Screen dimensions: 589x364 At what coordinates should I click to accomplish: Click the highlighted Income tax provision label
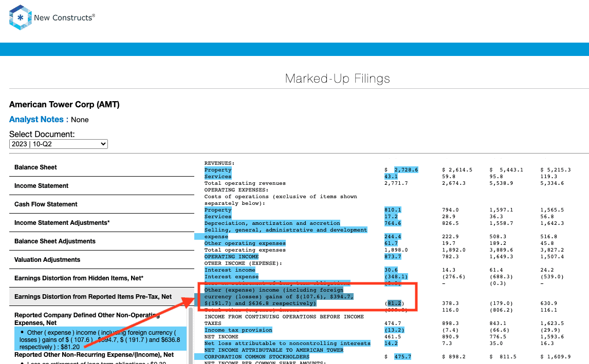(x=238, y=330)
